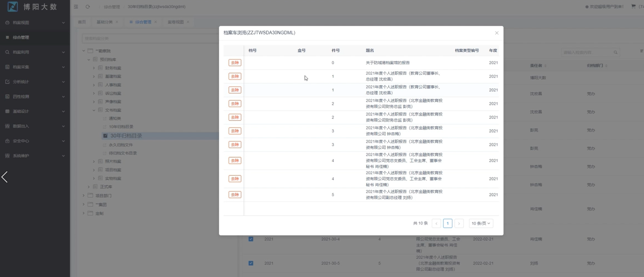Click title 关于防城港档案馆的报告 in dialog
Image resolution: width=644 pixels, height=277 pixels.
[x=388, y=63]
